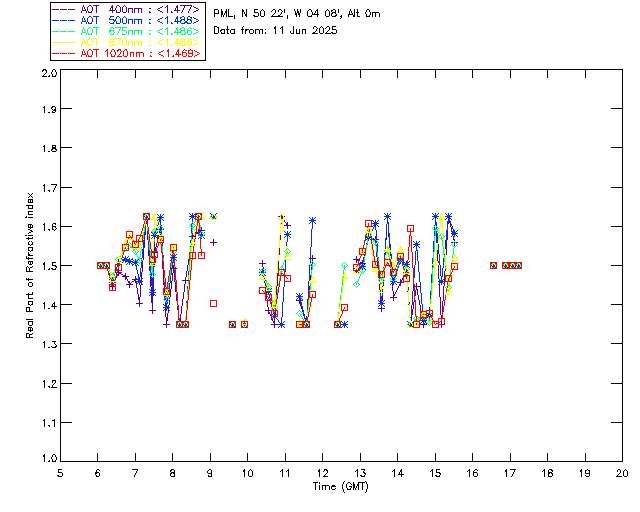Click the x-axis tick label "15"

click(x=435, y=473)
